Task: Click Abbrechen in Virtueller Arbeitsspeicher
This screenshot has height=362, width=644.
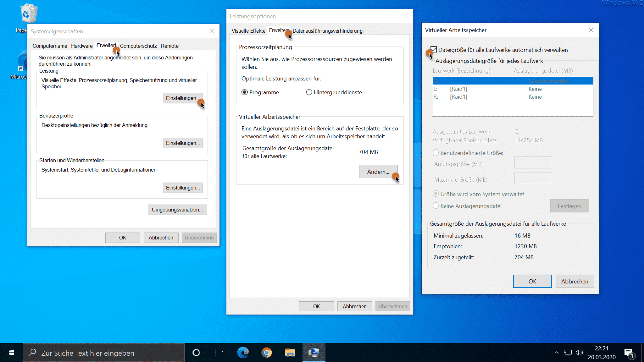Action: click(575, 281)
